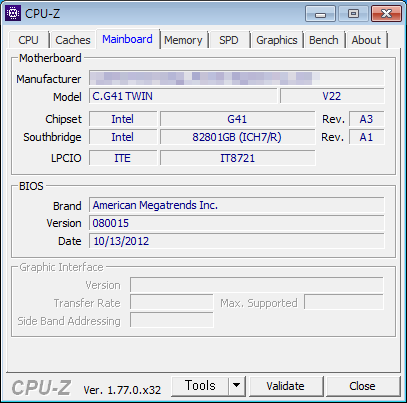Click BIOS brand American Megatrends Inc.
The image size is (407, 403).
237,205
